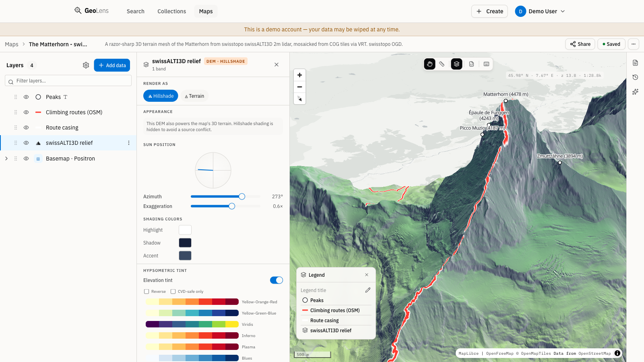Open the JSON style file tool
Viewport: 644px width, 362px height.
(x=471, y=64)
